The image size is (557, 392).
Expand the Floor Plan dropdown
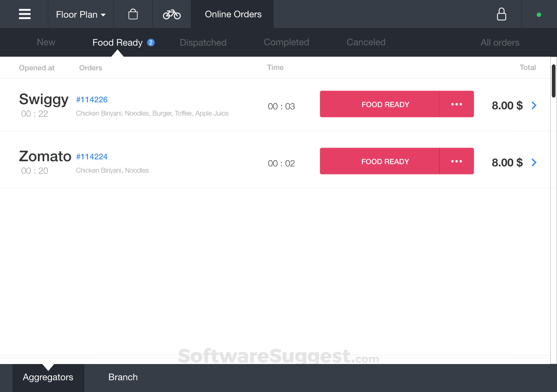pos(81,14)
